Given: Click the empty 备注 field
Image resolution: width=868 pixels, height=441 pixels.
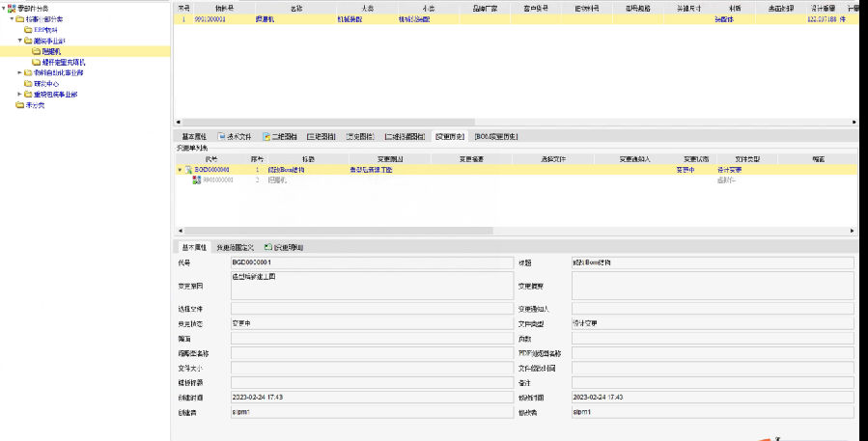Looking at the screenshot, I should click(x=713, y=382).
